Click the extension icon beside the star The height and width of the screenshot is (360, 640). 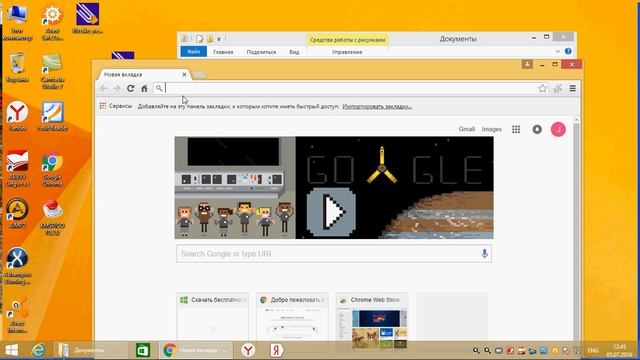(x=558, y=88)
